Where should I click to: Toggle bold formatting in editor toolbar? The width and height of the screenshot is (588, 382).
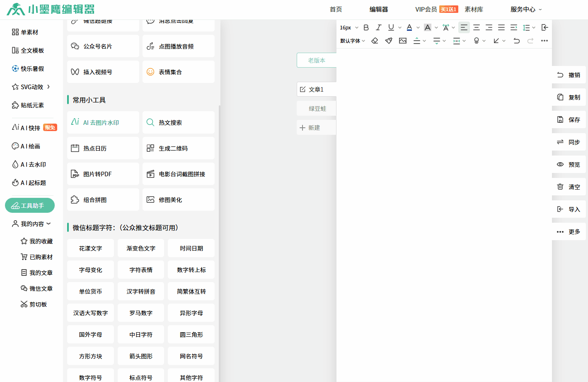366,27
